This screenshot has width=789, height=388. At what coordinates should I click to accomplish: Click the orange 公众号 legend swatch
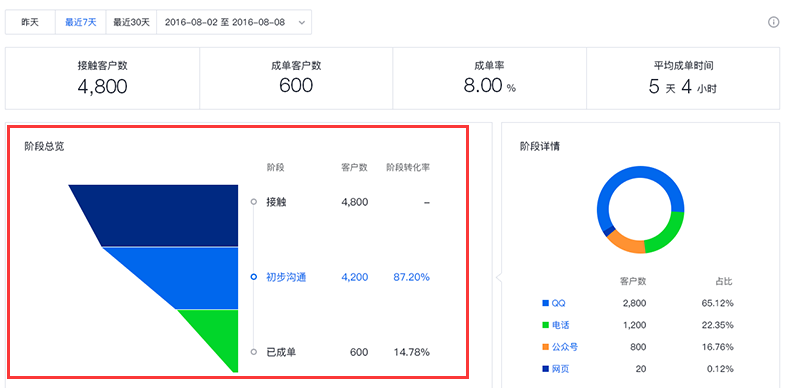coord(545,347)
